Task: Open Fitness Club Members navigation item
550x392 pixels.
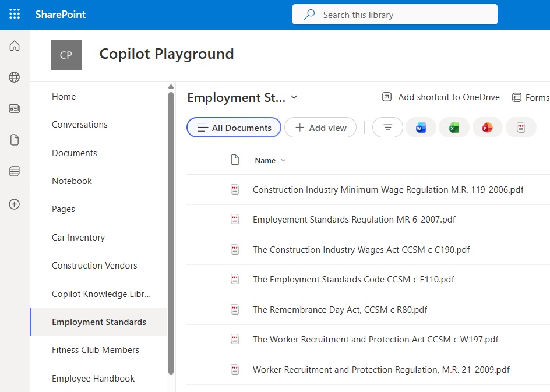Action: pos(96,349)
